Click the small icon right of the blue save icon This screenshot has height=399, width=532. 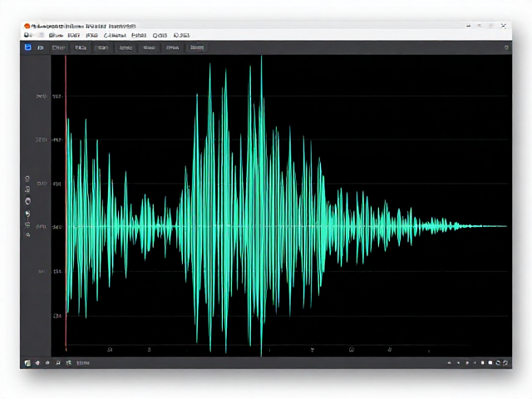41,48
